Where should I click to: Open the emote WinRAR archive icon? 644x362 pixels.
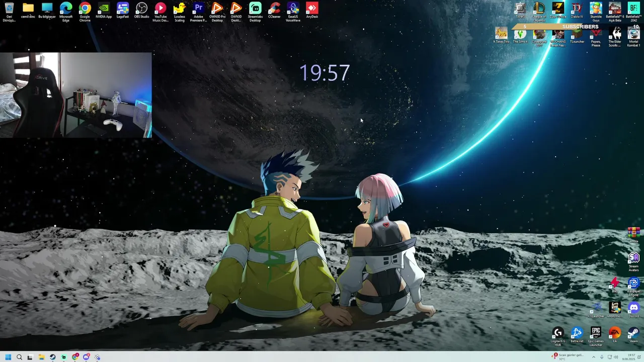click(x=633, y=235)
